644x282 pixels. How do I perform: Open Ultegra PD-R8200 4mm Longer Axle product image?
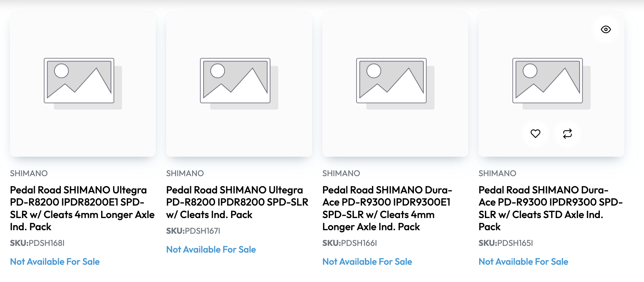coord(83,83)
